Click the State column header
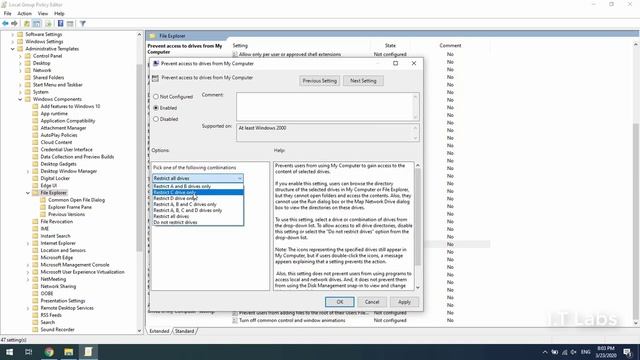 pos(390,46)
